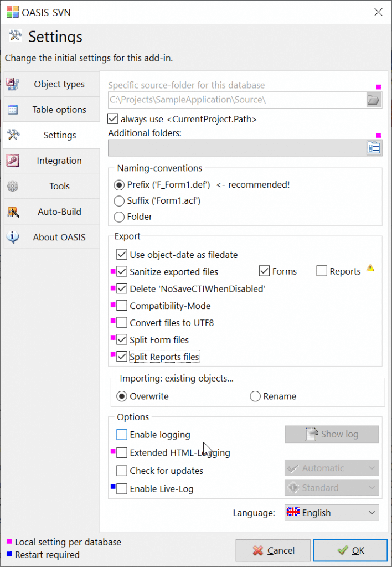Click the red X icon on Cancel
This screenshot has height=567, width=392.
(x=258, y=551)
